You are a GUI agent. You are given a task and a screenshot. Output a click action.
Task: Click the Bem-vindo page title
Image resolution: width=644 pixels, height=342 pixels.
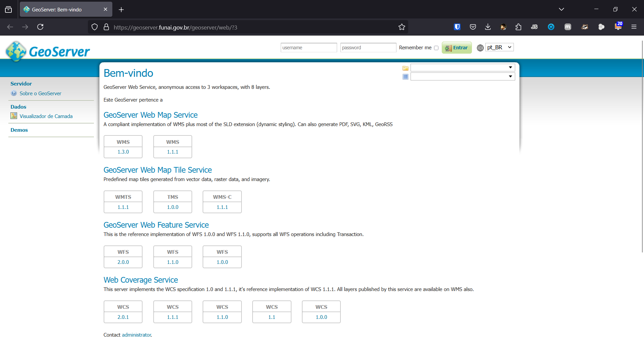tap(128, 73)
